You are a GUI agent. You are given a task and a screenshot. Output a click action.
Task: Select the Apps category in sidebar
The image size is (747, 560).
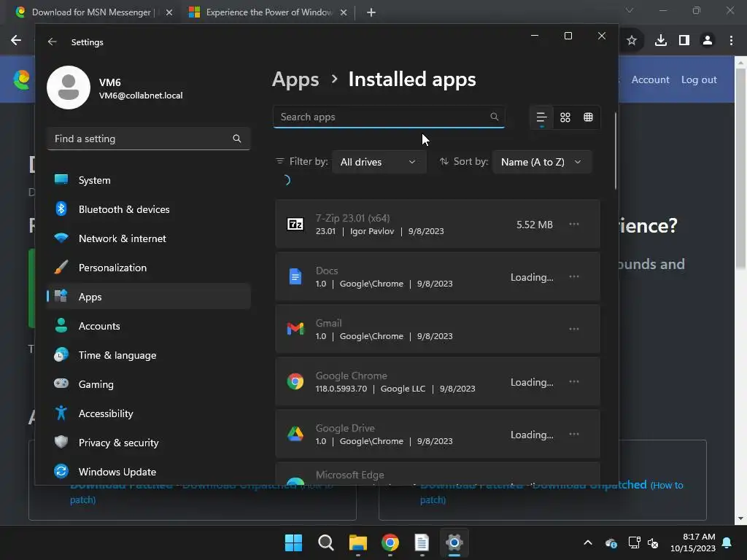point(149,297)
